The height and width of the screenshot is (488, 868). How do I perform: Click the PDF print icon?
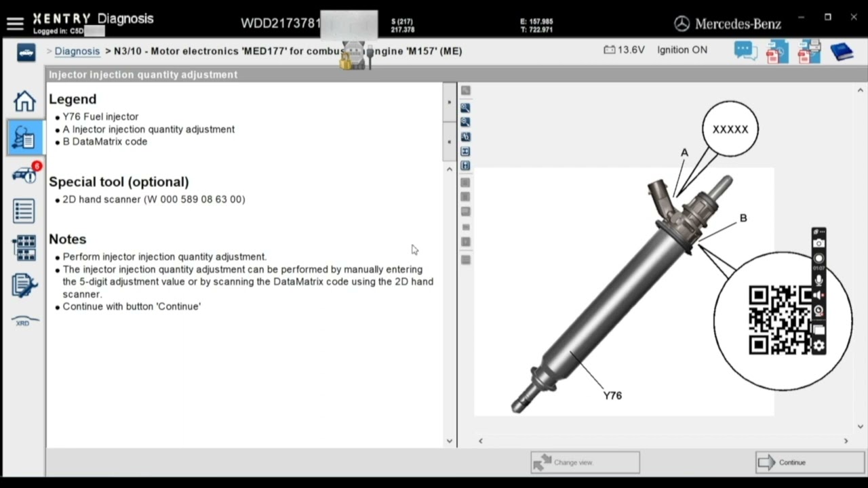click(808, 52)
